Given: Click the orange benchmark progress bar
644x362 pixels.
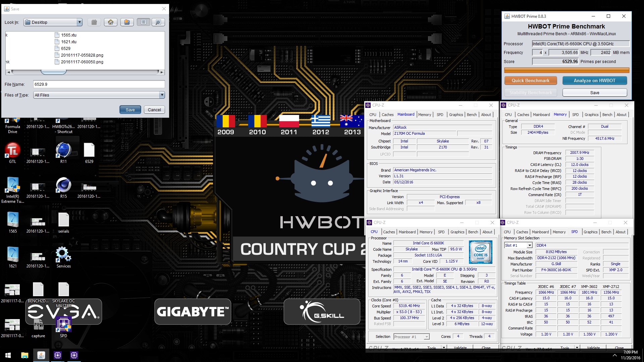Looking at the screenshot, I should [567, 70].
